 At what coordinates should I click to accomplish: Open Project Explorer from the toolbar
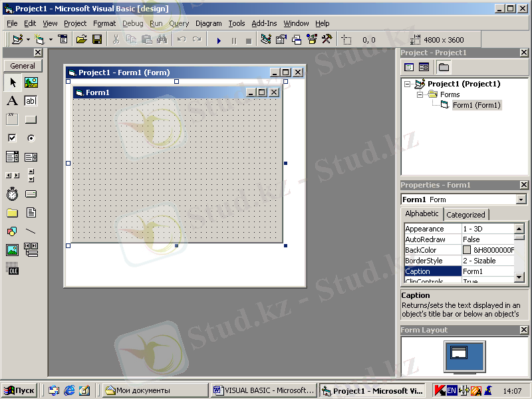coord(265,40)
